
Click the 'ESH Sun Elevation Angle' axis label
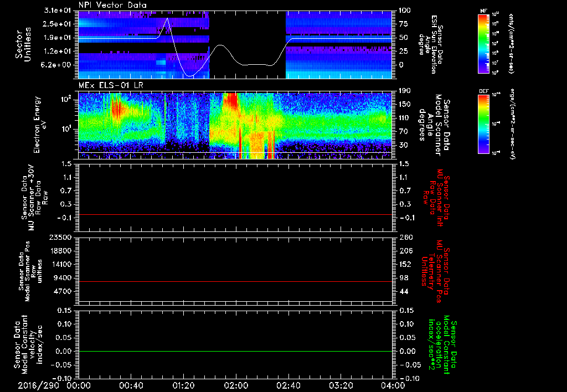[431, 44]
